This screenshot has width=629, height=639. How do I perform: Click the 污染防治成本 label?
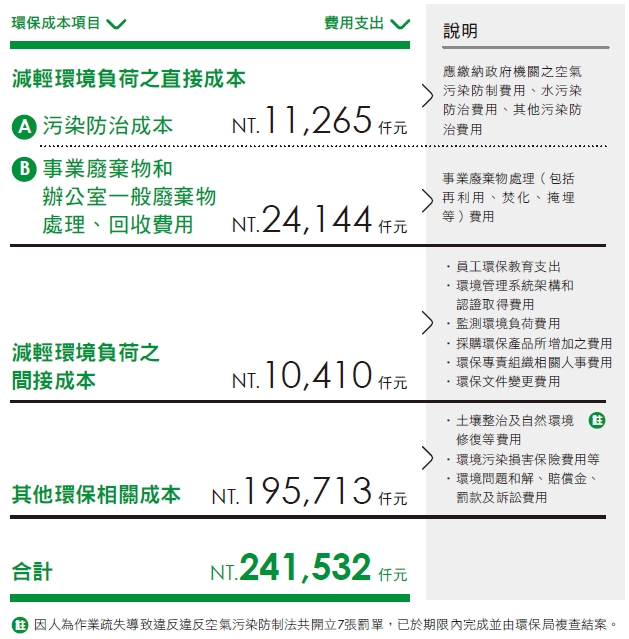(108, 126)
